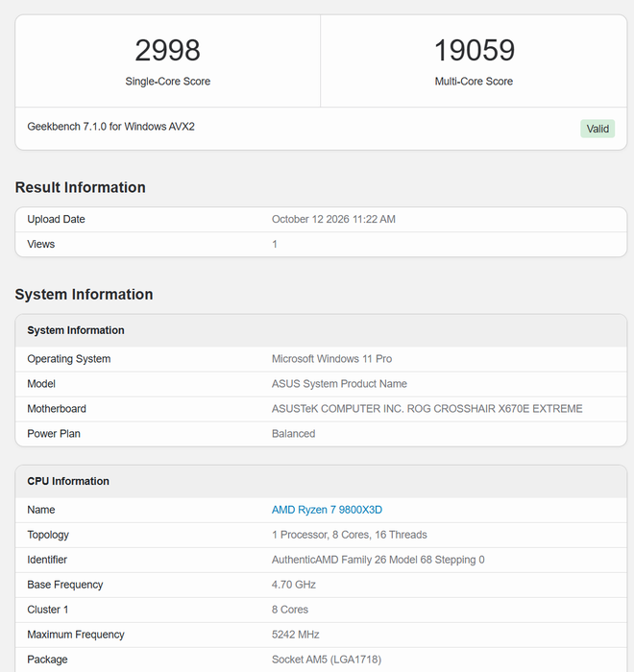Click the Valid status badge
Screen dimensions: 634x672
pos(597,129)
